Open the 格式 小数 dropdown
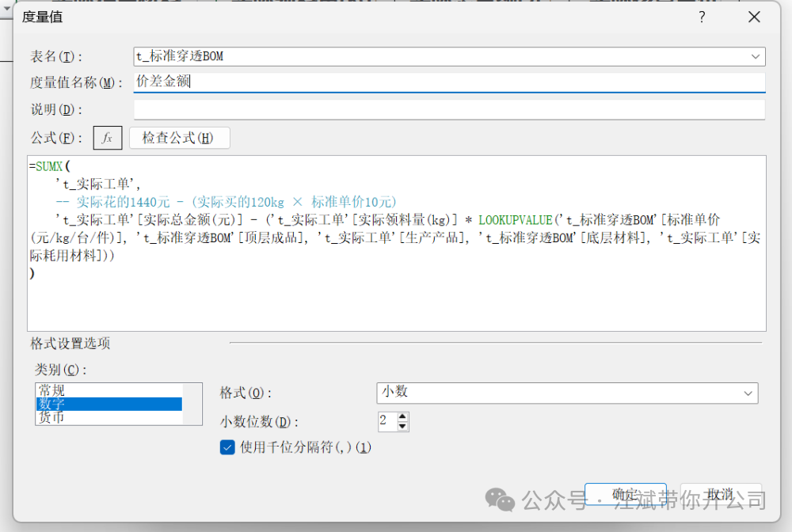792x532 pixels. pyautogui.click(x=567, y=393)
